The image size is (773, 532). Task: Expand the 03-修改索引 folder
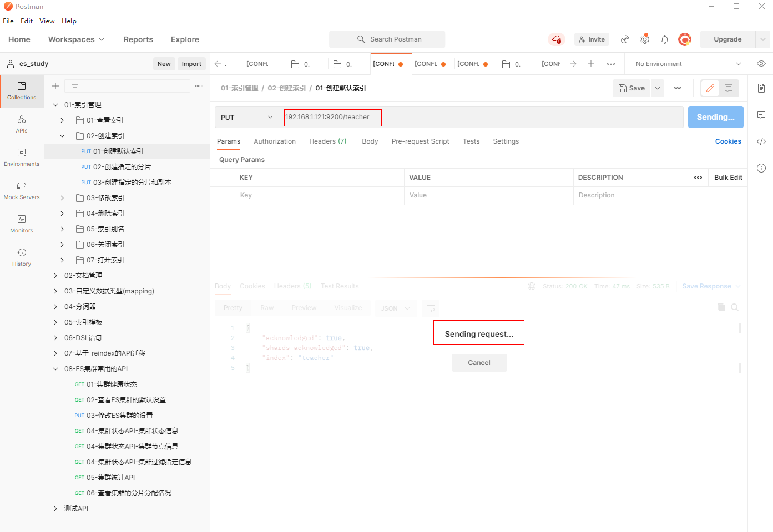coord(62,198)
